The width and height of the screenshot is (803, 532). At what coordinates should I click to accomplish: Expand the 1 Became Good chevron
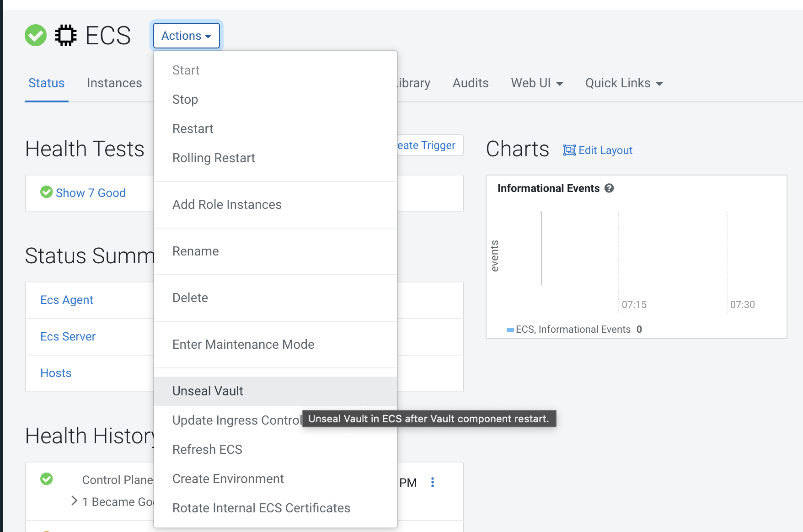pos(75,501)
